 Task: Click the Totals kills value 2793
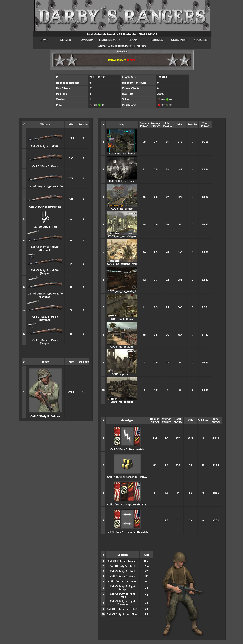click(x=71, y=392)
